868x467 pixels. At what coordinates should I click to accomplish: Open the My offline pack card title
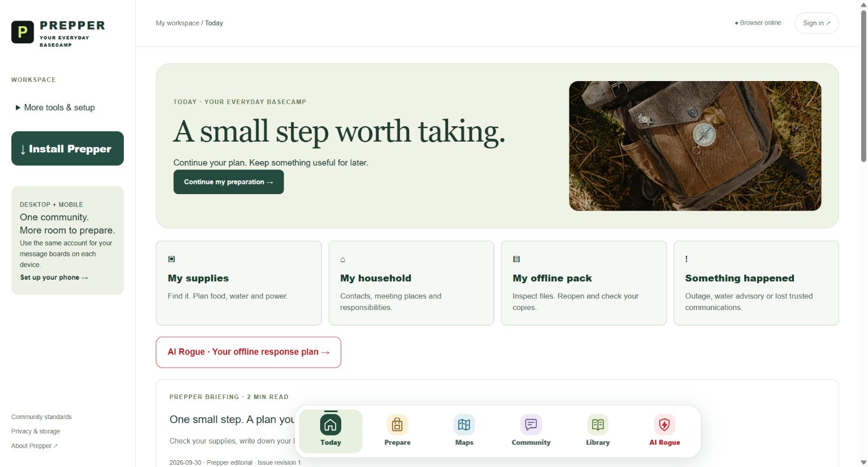point(552,278)
